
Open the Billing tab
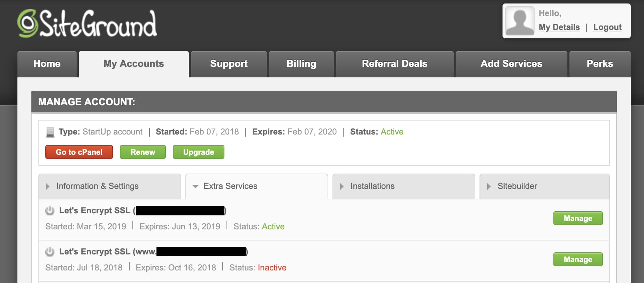301,64
